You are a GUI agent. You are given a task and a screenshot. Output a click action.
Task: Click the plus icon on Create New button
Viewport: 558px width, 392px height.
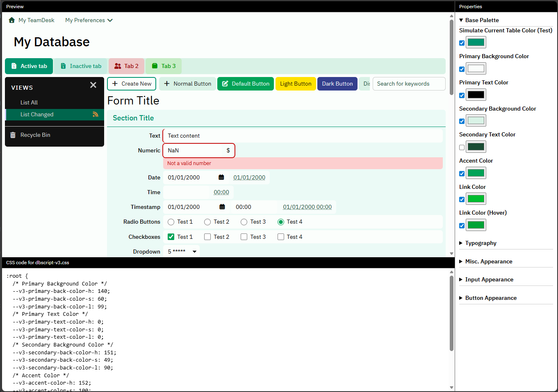[115, 84]
